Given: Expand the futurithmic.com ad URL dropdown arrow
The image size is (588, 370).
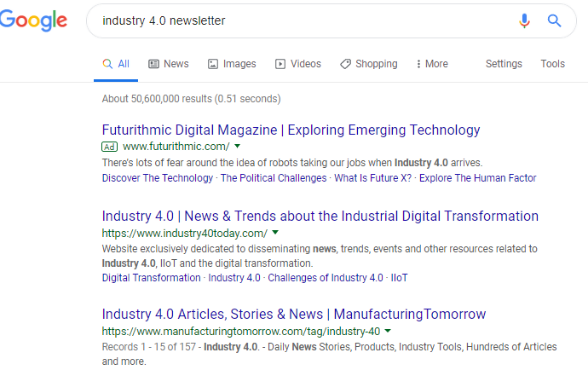Looking at the screenshot, I should (238, 146).
